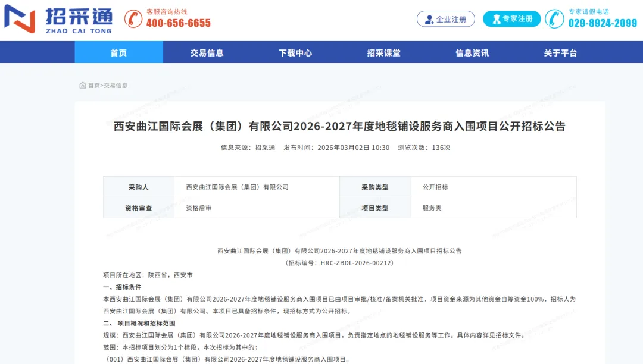Go to the 首页 navigation tab
This screenshot has width=643, height=364.
119,52
